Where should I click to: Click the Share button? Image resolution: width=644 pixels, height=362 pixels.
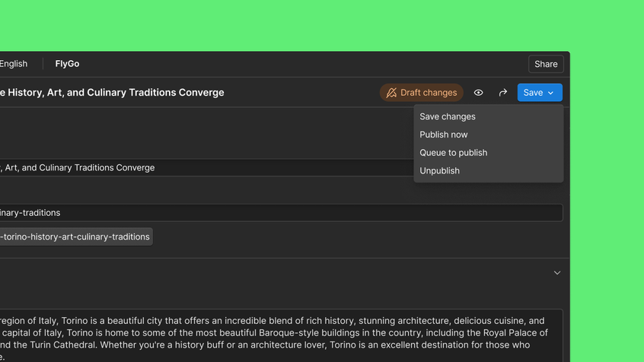[x=546, y=64]
